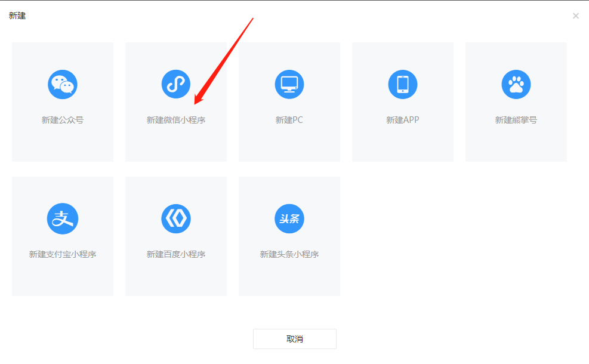The width and height of the screenshot is (589, 364).
Task: Select the 新建微信小程序 label
Action: click(x=176, y=120)
